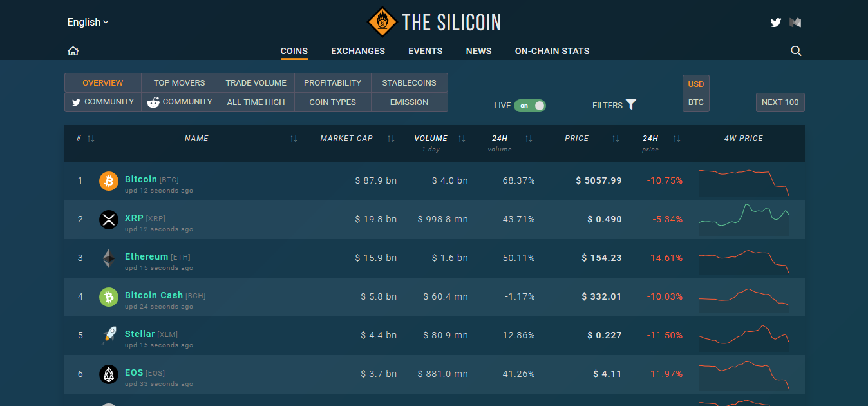Open the Bitcoin Cash coin link
This screenshot has height=406, width=868.
tap(154, 295)
